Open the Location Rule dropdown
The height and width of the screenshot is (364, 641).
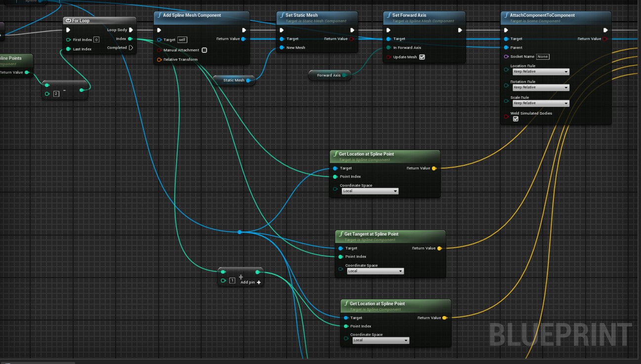(541, 72)
